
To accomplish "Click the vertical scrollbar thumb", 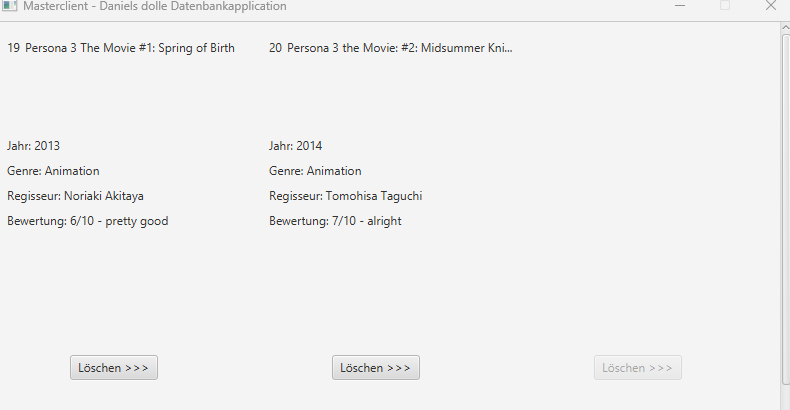I will [x=785, y=209].
